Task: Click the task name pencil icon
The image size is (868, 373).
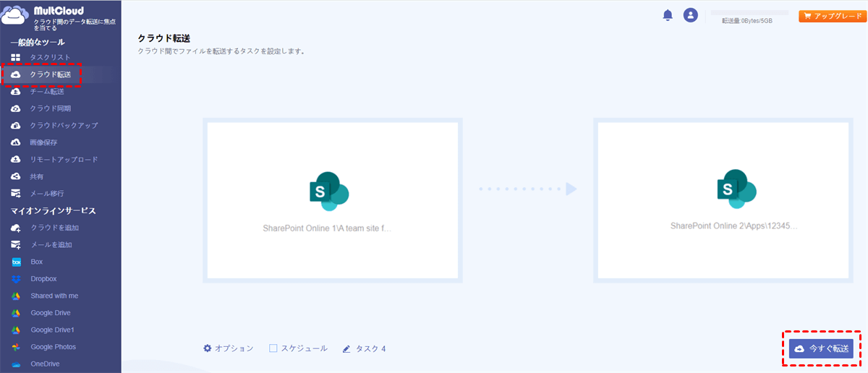Action: point(346,348)
